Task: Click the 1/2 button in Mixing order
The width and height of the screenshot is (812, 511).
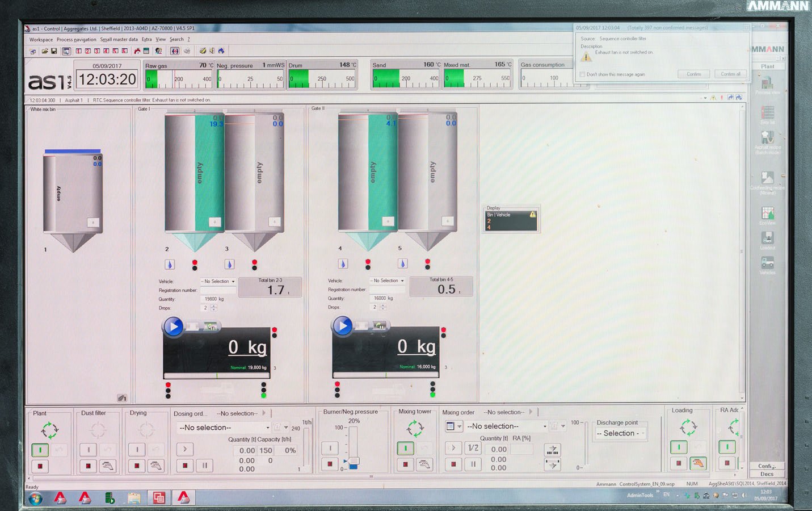Action: coord(473,448)
